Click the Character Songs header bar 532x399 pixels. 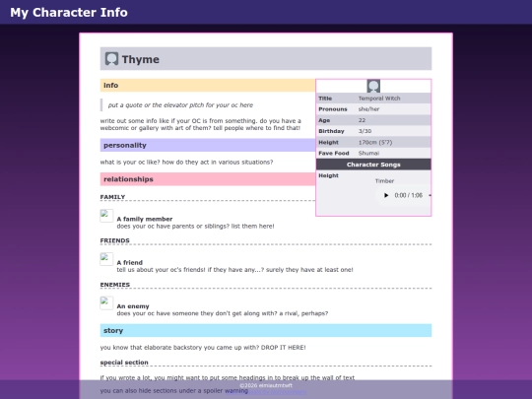click(373, 165)
